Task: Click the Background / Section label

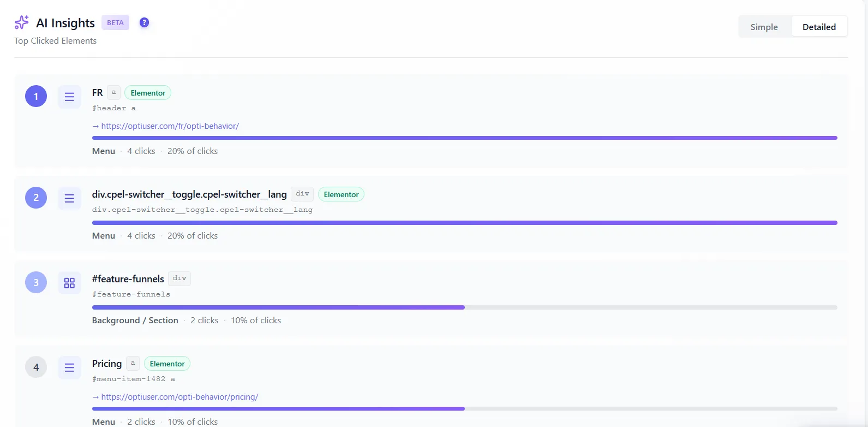Action: (x=135, y=321)
